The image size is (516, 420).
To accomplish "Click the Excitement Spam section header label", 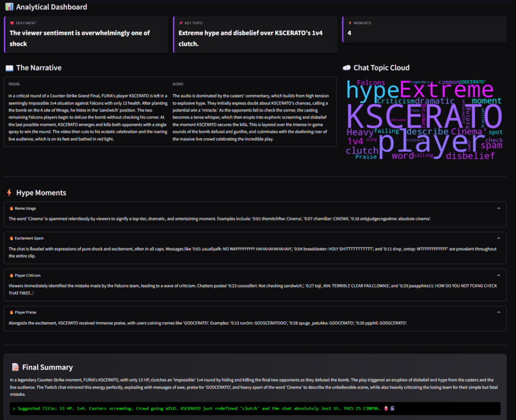I will click(29, 238).
